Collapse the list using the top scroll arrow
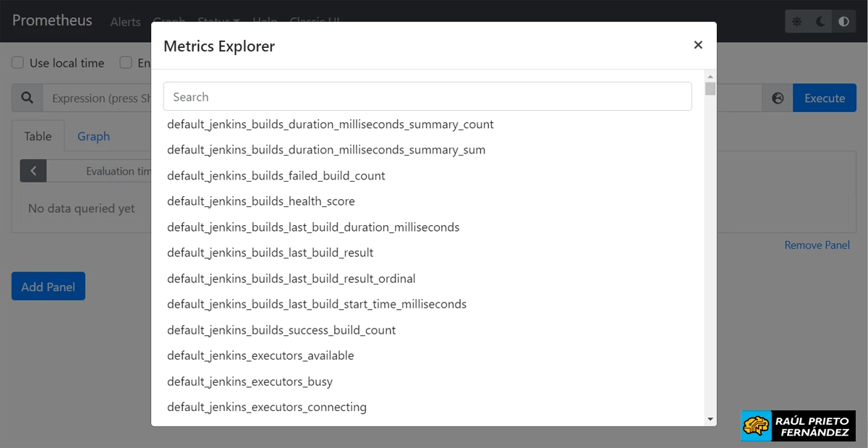The width and height of the screenshot is (868, 448). [x=710, y=76]
